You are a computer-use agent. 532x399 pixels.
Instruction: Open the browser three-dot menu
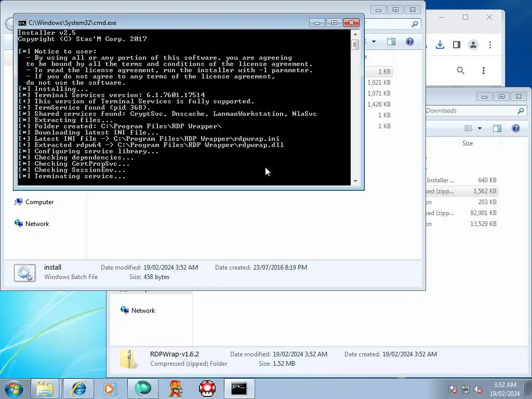[490, 45]
